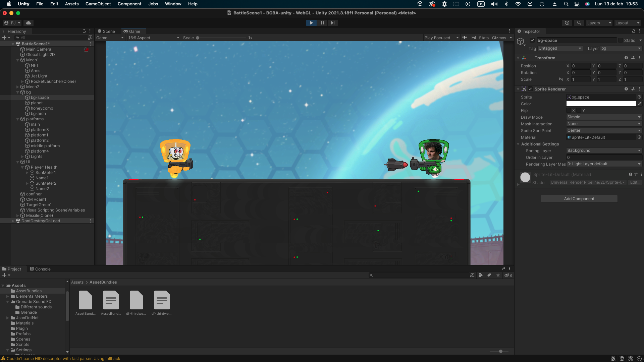Click the Stats button in Game view
This screenshot has width=644, height=362.
[x=483, y=38]
